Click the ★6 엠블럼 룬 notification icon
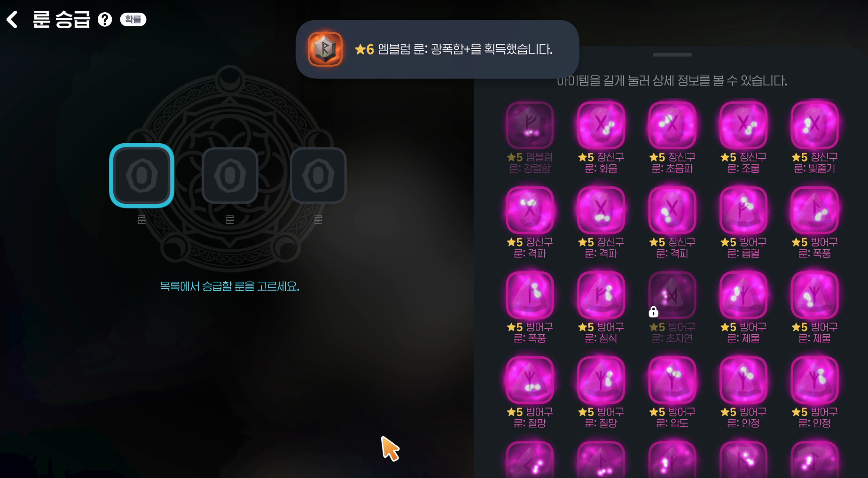 click(325, 49)
